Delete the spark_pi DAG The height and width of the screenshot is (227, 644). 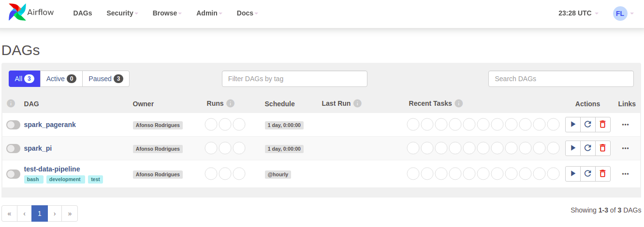click(x=602, y=148)
